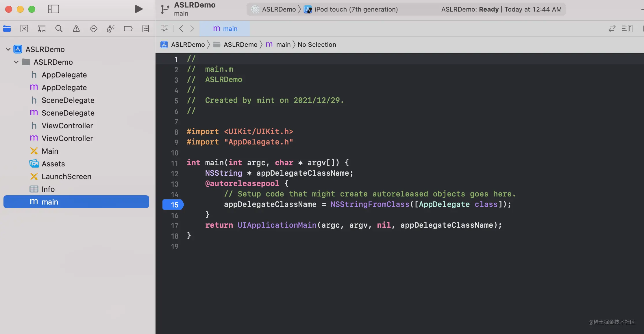Open the Symbol navigator
644x334 pixels.
42,29
